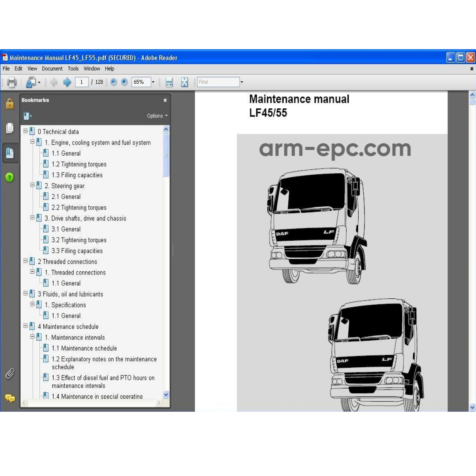This screenshot has height=476, width=476.
Task: Select bookmark 3.3 Filling capacities
Action: tap(77, 251)
